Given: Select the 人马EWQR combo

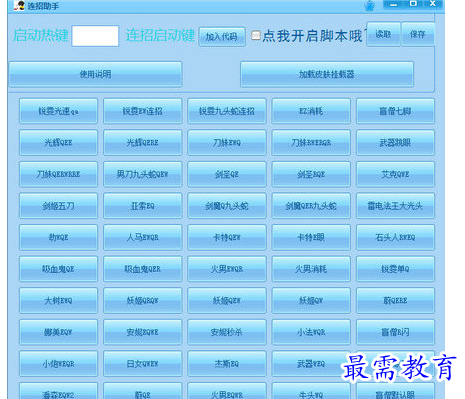Looking at the screenshot, I should pyautogui.click(x=143, y=237).
